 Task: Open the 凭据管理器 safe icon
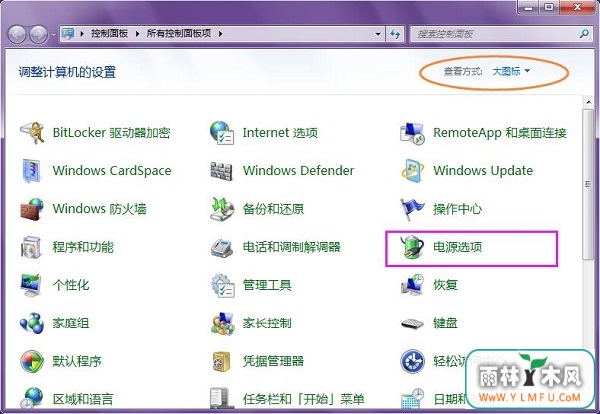222,361
